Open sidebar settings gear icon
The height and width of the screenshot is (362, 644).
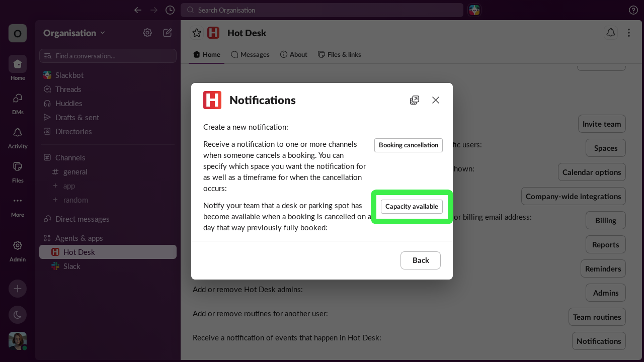click(147, 33)
